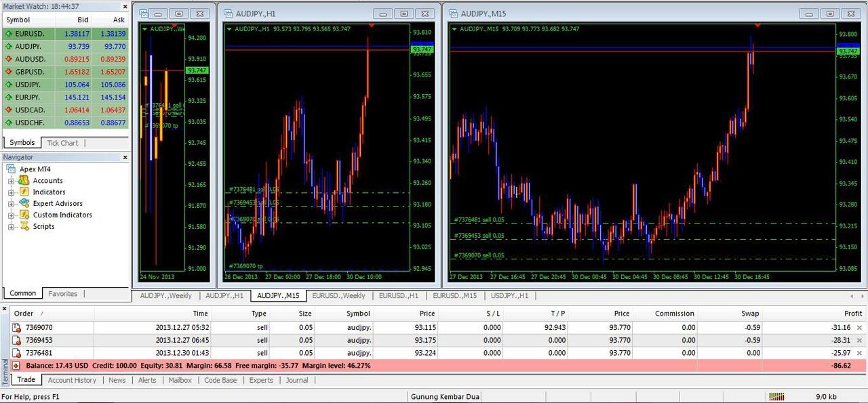
Task: Switch to the Favorites tab in Navigator
Action: [x=62, y=294]
